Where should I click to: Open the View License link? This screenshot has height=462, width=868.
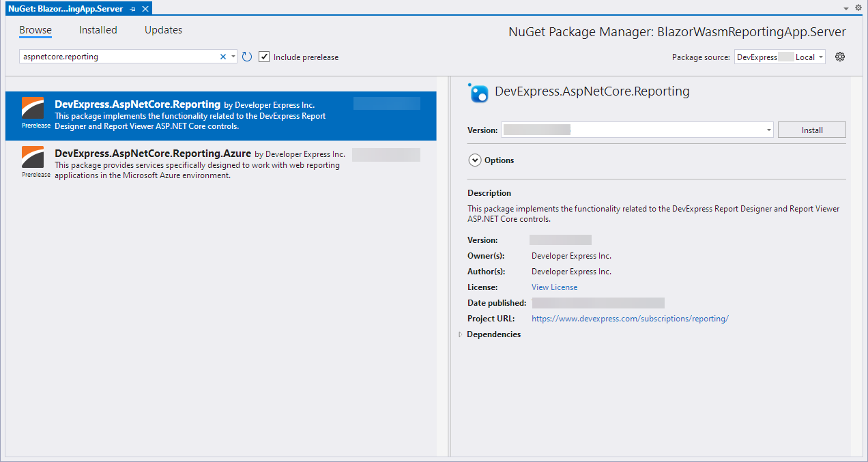tap(554, 287)
